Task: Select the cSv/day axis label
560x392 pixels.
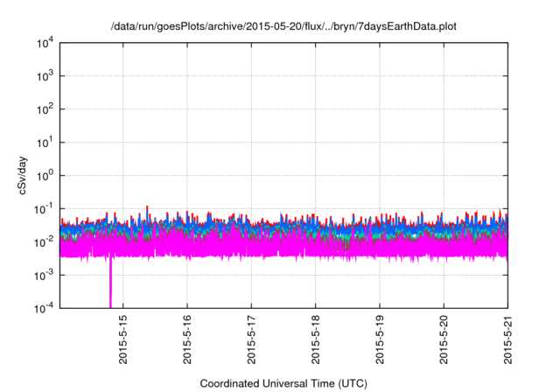Action: pos(23,175)
